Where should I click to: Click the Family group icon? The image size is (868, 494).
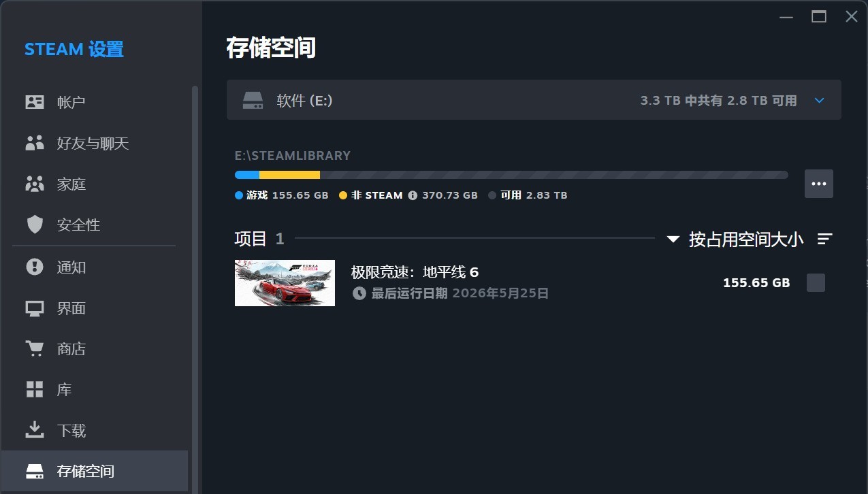coord(34,184)
